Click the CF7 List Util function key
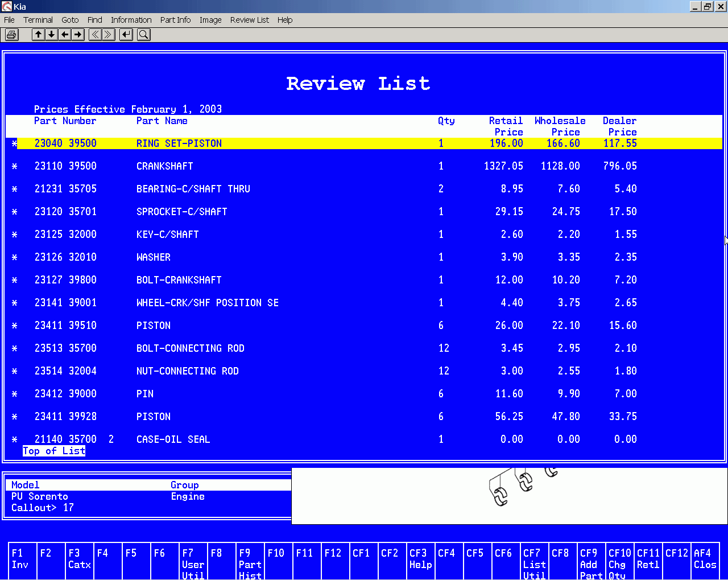The height and width of the screenshot is (580, 728). pyautogui.click(x=535, y=561)
